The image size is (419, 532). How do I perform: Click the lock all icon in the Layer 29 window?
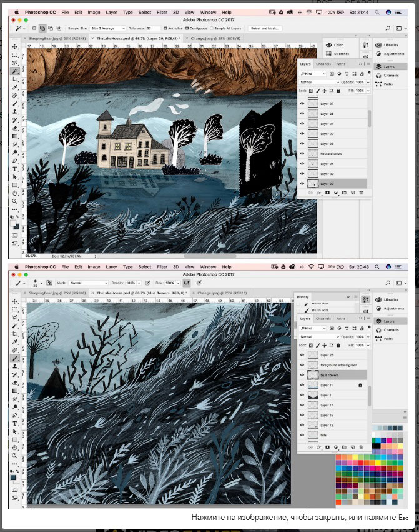click(338, 91)
